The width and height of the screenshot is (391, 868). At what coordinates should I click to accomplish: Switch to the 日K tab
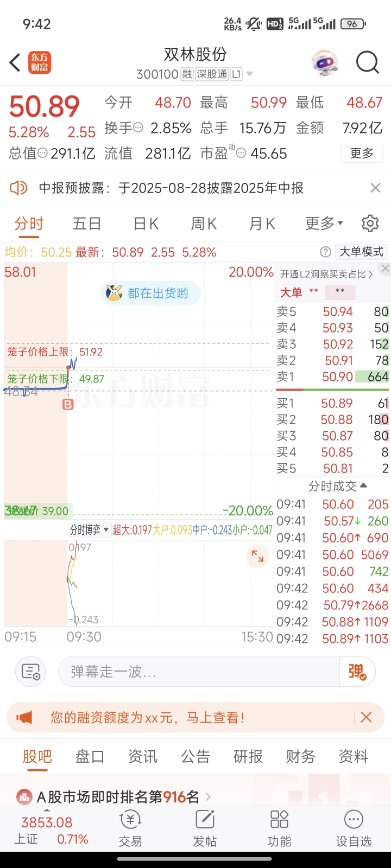coord(146,224)
